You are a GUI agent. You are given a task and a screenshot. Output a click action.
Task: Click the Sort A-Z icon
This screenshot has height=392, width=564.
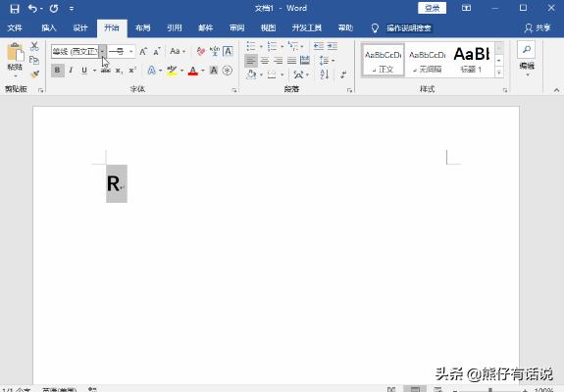pos(324,74)
